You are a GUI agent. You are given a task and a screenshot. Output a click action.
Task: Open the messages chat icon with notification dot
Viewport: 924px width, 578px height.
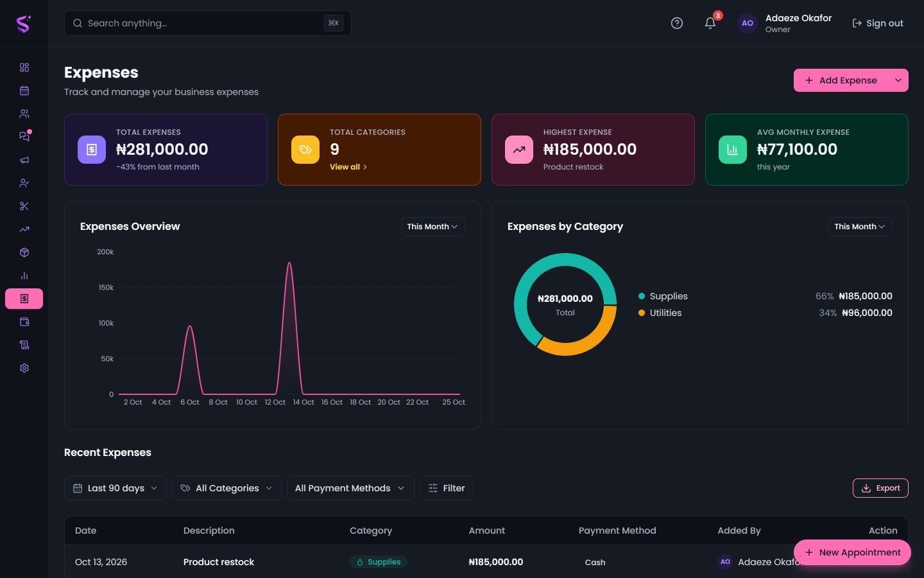coord(24,137)
